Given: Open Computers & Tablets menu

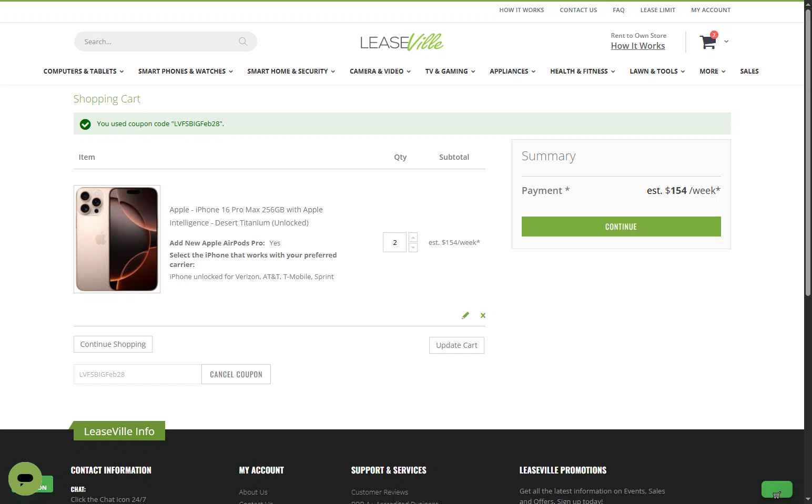Looking at the screenshot, I should 84,71.
